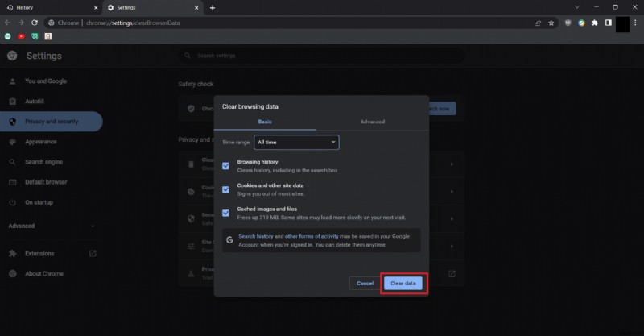
Task: Click the browser reload icon
Action: point(35,23)
